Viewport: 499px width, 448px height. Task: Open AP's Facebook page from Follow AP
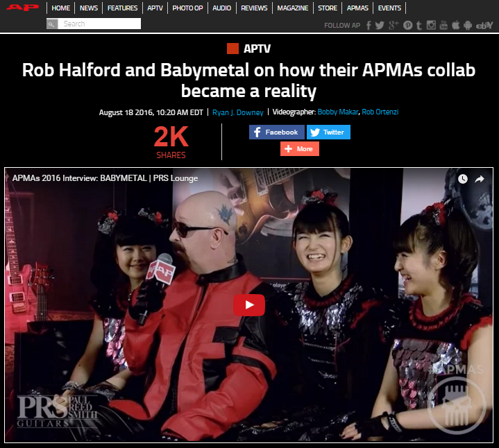[369, 26]
